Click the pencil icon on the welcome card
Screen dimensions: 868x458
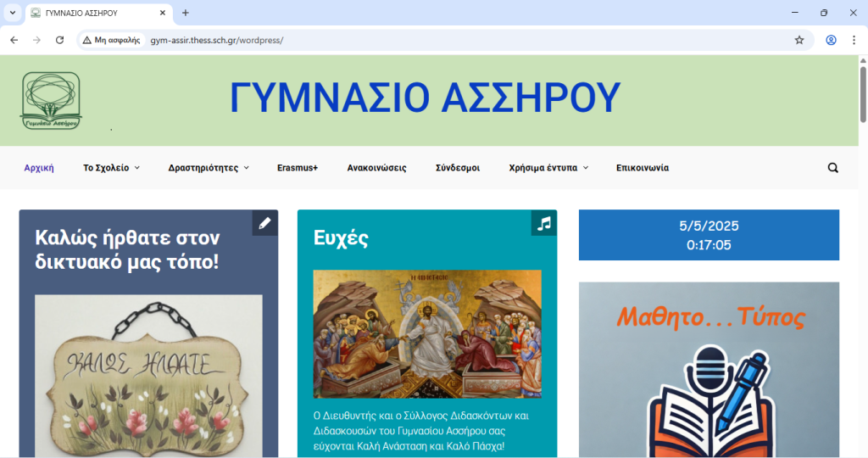pyautogui.click(x=265, y=223)
